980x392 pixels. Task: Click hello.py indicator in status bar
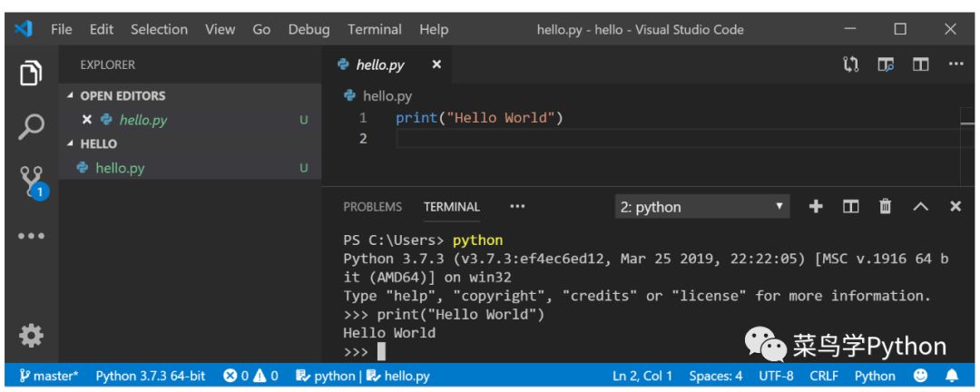(x=398, y=376)
